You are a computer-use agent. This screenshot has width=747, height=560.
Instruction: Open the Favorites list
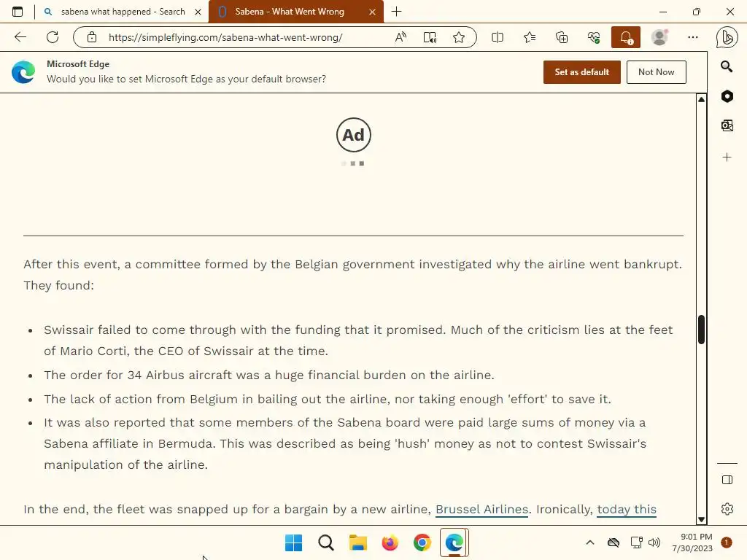coord(530,37)
